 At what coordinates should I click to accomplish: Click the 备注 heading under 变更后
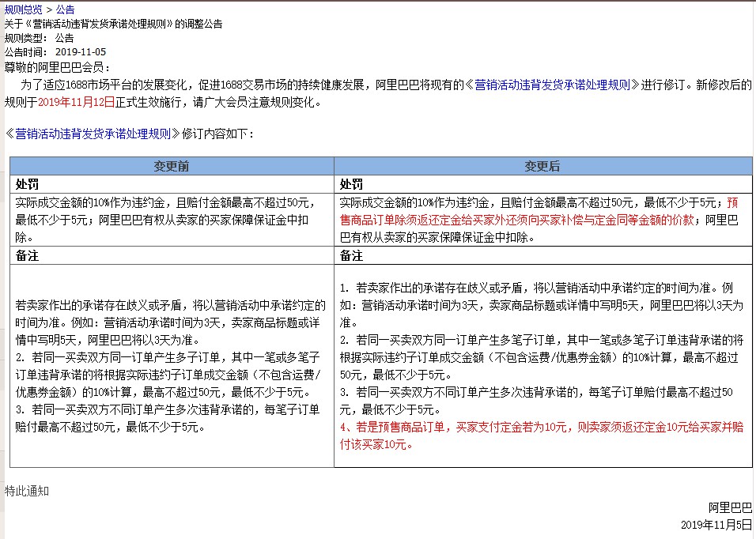(351, 255)
